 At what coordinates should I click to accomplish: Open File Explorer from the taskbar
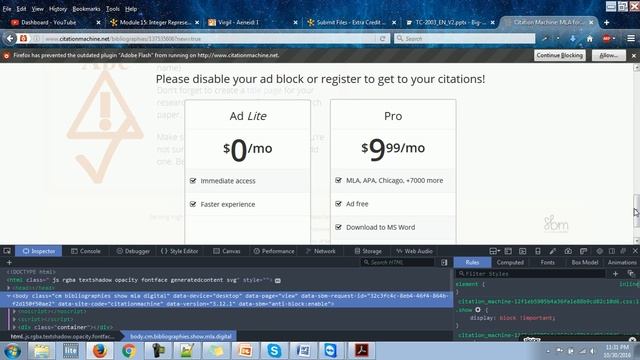(41, 350)
